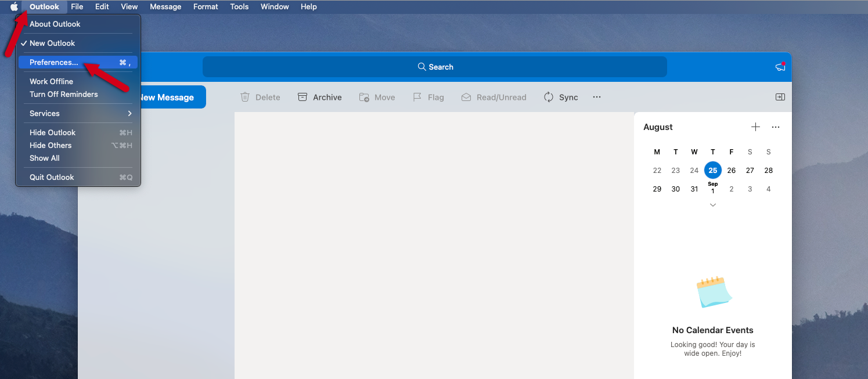This screenshot has width=868, height=379.
Task: Open the Format menu
Action: pos(206,7)
